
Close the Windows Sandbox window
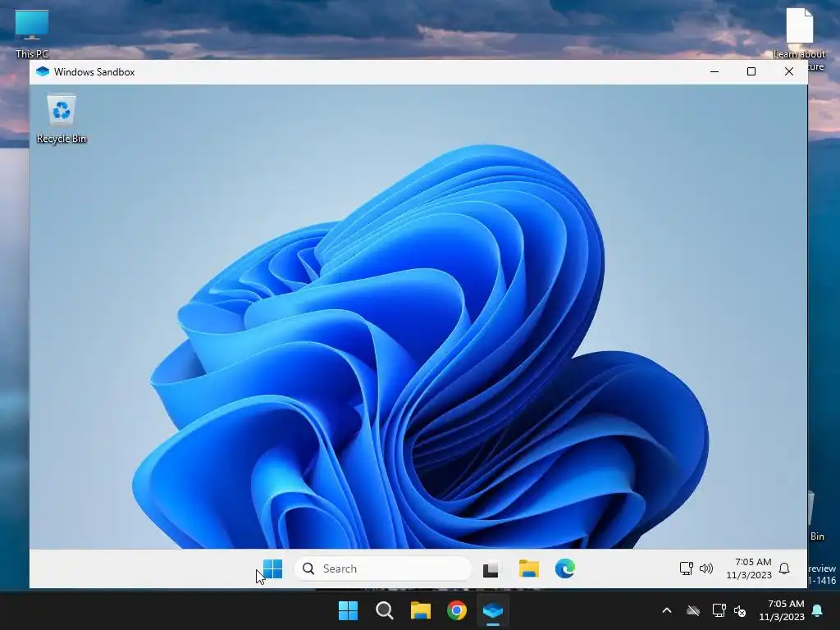(x=788, y=72)
